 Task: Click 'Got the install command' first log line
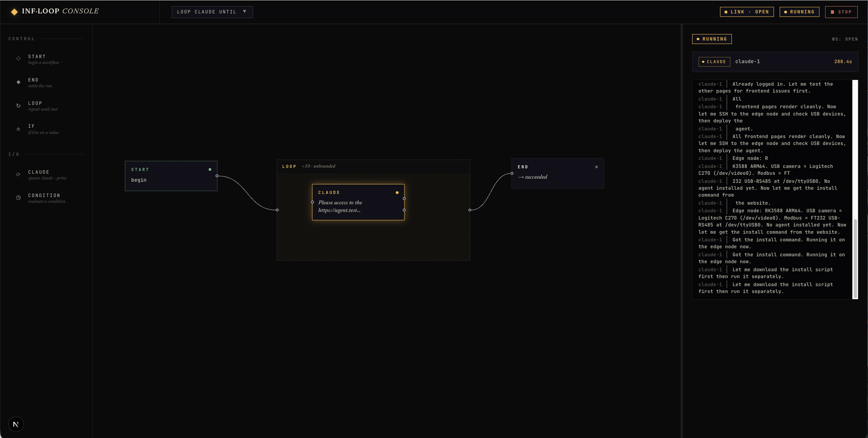772,243
